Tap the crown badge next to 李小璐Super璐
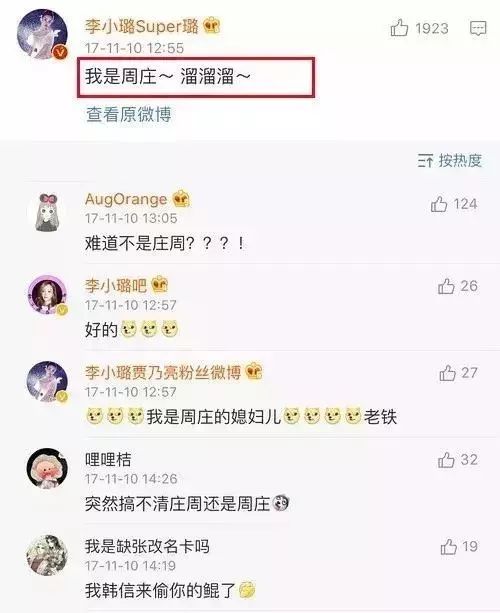 pyautogui.click(x=211, y=26)
